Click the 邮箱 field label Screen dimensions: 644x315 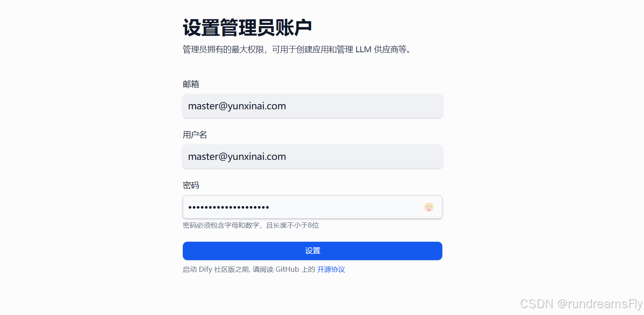pos(191,84)
